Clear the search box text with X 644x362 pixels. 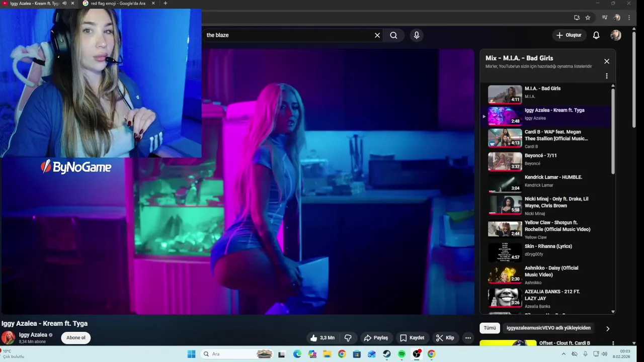(x=377, y=35)
